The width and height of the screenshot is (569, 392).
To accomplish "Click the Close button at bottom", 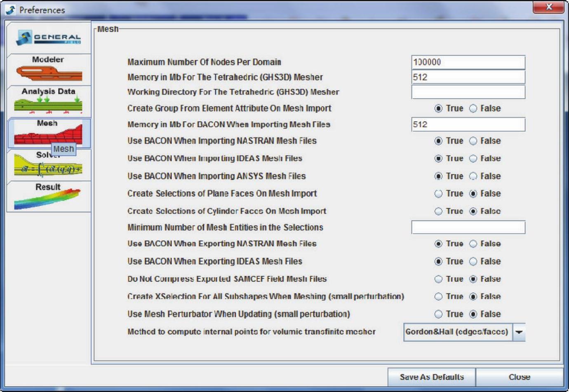I will click(519, 377).
